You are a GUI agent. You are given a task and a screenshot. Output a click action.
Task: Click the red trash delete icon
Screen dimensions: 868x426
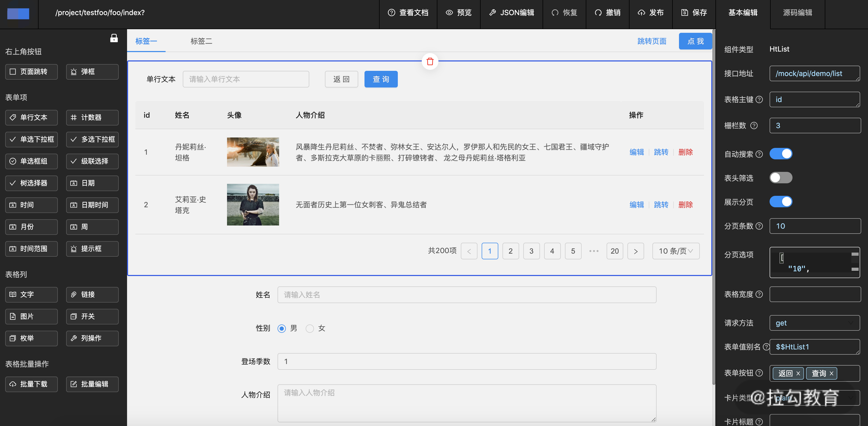click(430, 62)
